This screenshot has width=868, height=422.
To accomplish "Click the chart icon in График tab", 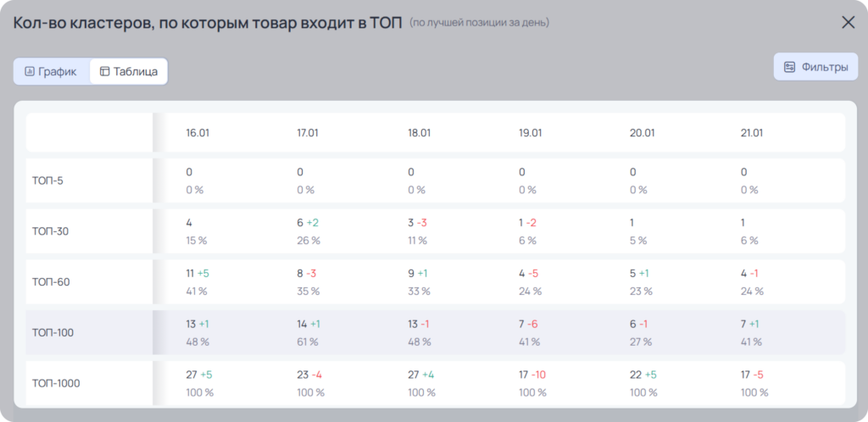I will coord(30,71).
